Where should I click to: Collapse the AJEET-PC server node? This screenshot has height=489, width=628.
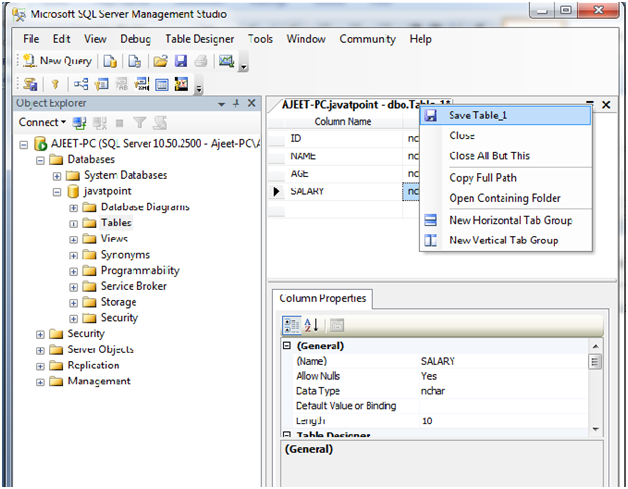point(24,144)
